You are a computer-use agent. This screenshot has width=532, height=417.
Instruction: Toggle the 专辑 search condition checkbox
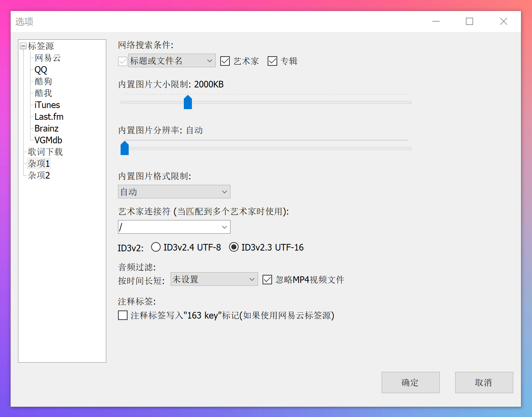coord(272,61)
